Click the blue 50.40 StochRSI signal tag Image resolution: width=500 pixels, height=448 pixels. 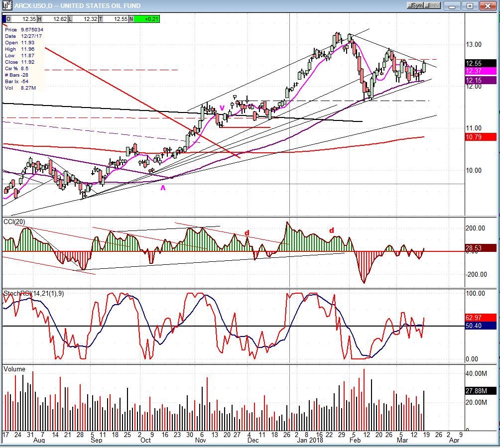tap(481, 326)
